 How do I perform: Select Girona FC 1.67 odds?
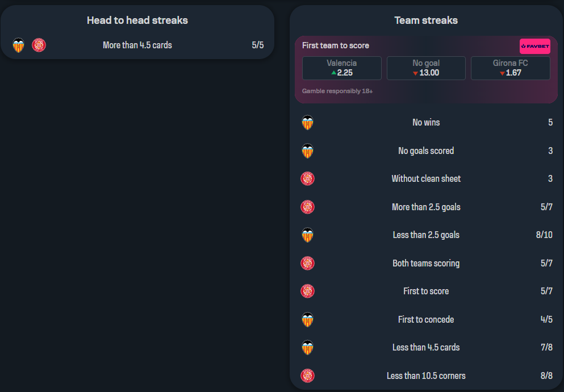click(x=511, y=68)
